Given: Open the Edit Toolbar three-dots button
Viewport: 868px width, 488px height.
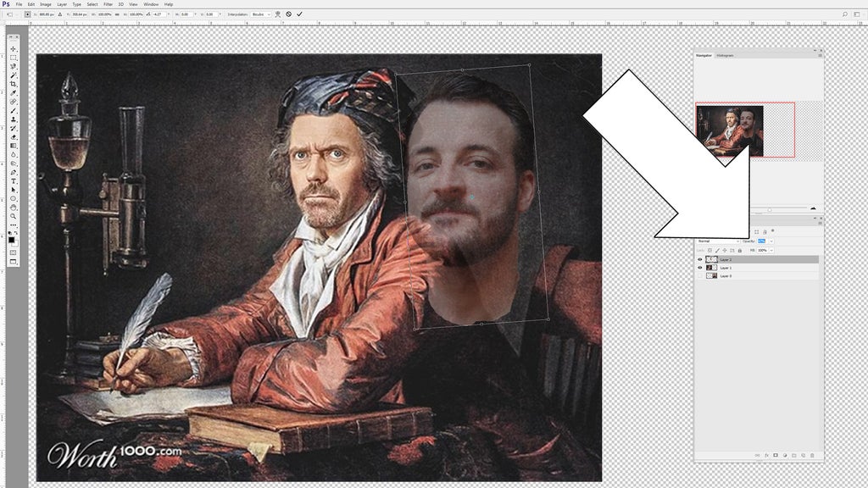Looking at the screenshot, I should [x=14, y=225].
